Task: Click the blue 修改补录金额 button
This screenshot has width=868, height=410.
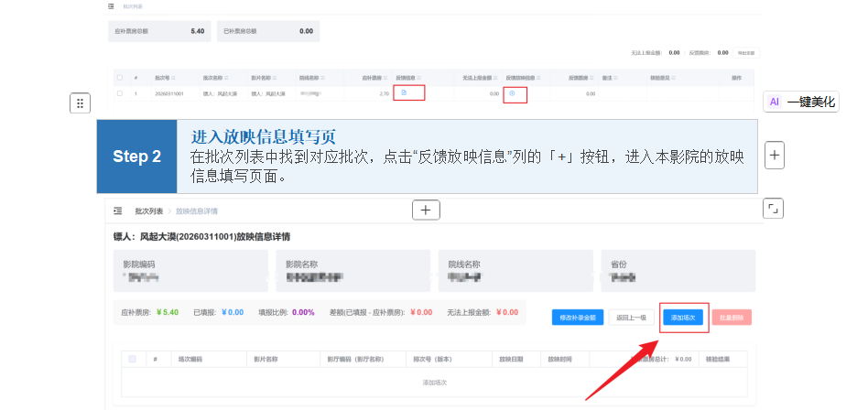Action: 578,318
